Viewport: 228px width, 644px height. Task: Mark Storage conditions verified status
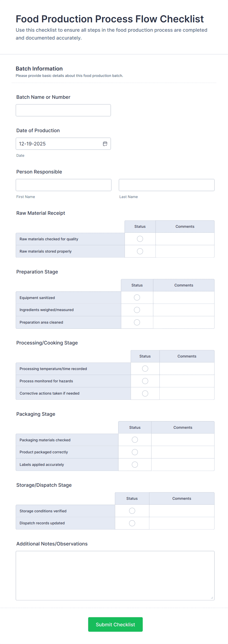pyautogui.click(x=132, y=511)
